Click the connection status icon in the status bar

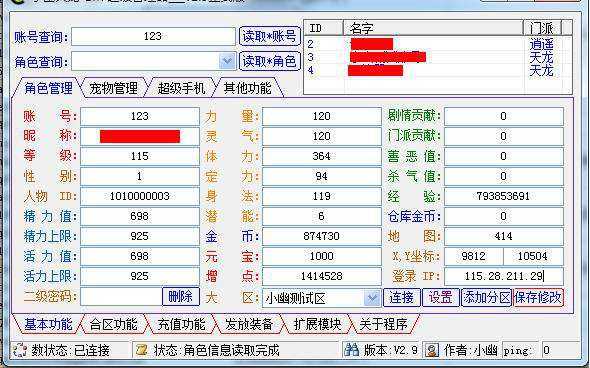pyautogui.click(x=20, y=350)
